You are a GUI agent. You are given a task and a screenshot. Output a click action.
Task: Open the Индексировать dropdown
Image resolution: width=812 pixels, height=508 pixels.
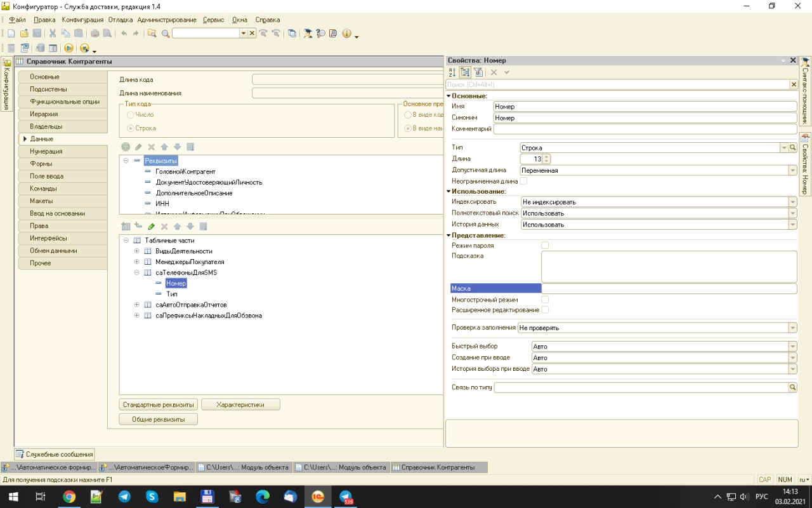point(792,202)
